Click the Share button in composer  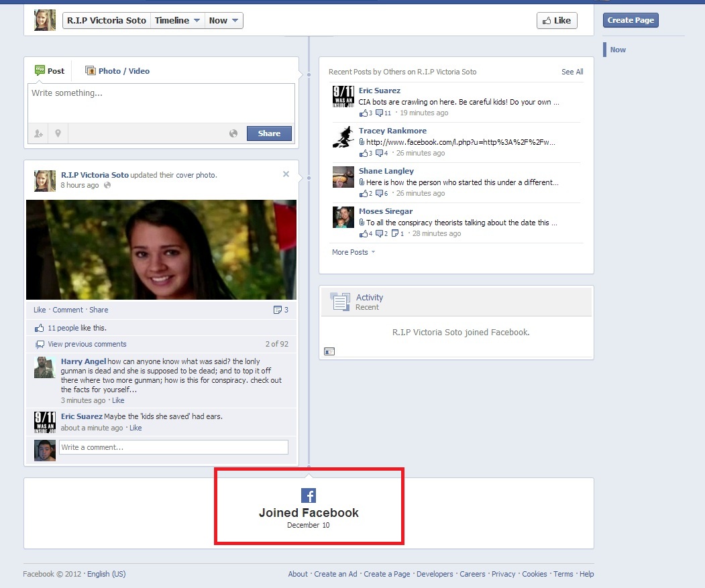point(269,133)
